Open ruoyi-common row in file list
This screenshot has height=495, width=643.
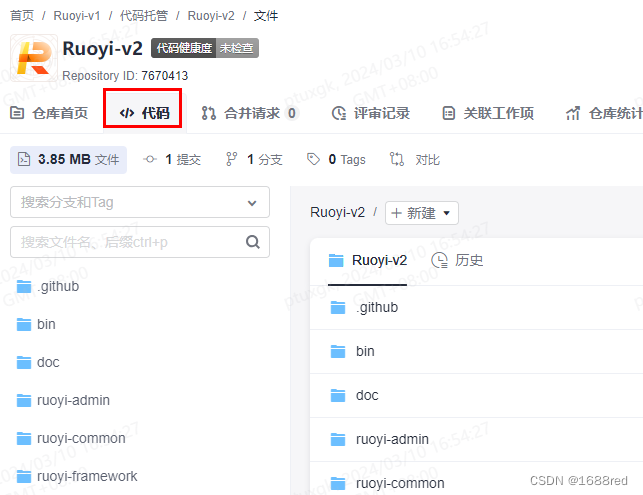click(x=476, y=479)
